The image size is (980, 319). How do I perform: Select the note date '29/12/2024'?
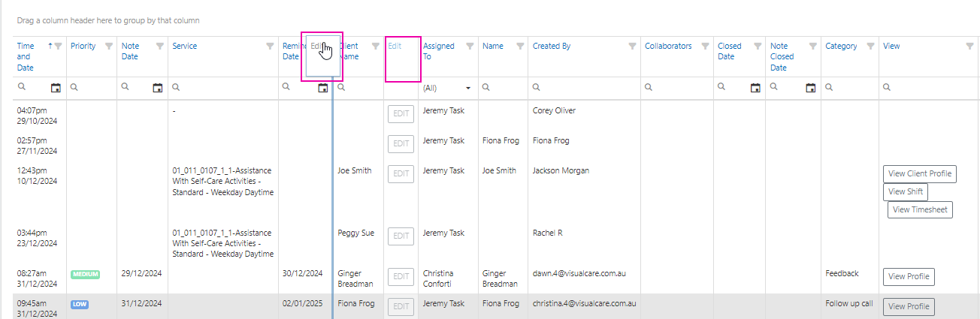(141, 273)
